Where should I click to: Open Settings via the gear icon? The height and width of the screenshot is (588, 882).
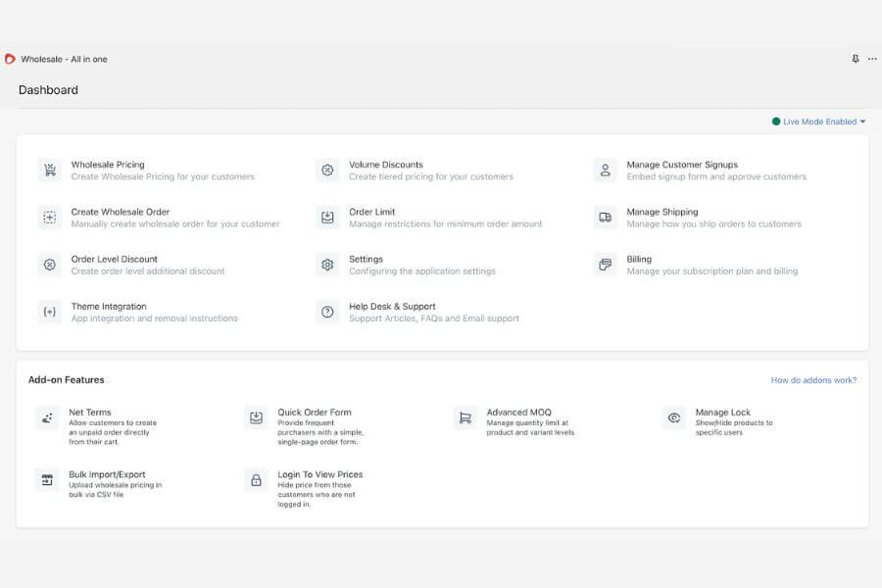(326, 265)
